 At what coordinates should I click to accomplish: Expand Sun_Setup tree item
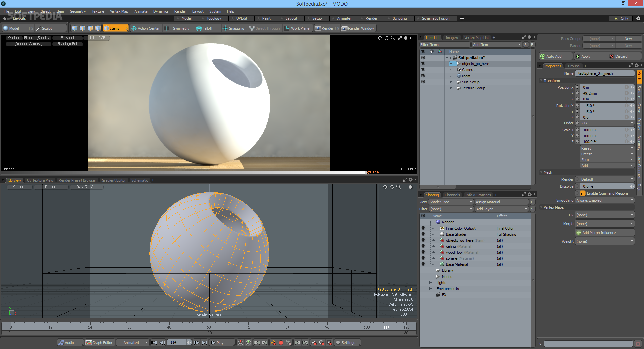[x=451, y=82]
